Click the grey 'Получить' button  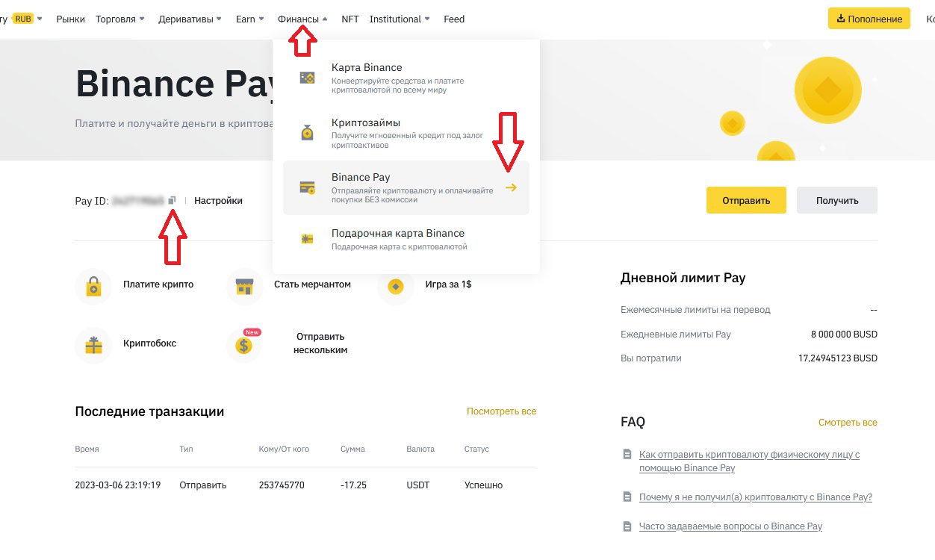pos(836,200)
